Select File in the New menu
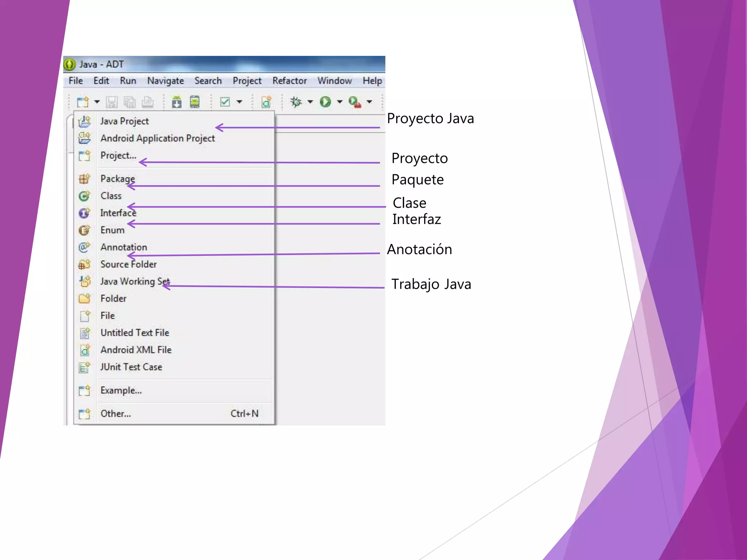 (174, 316)
